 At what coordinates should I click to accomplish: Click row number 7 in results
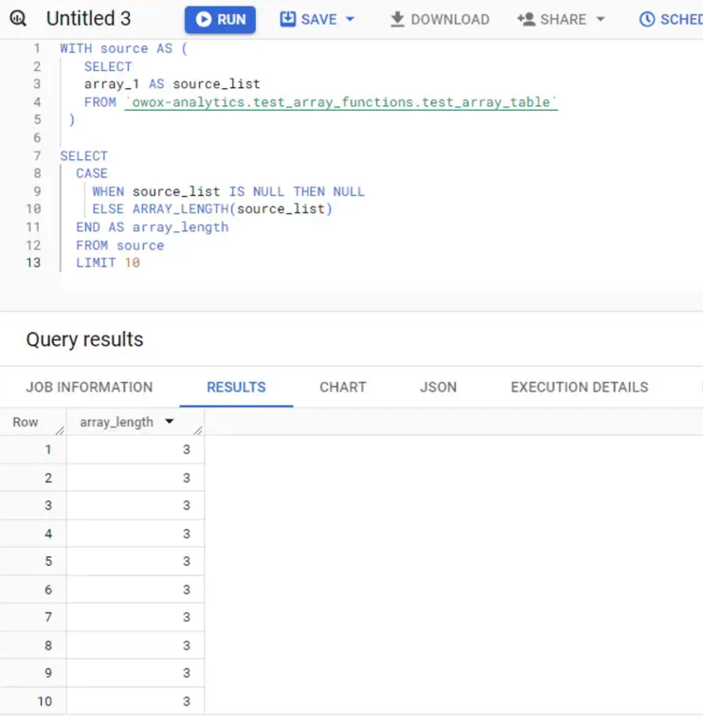point(48,617)
